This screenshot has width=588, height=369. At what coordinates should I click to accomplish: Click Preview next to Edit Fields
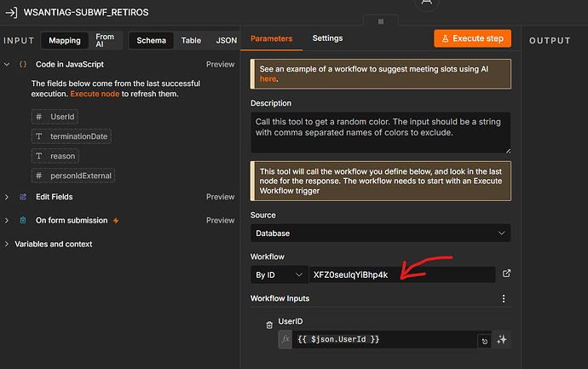click(x=220, y=197)
